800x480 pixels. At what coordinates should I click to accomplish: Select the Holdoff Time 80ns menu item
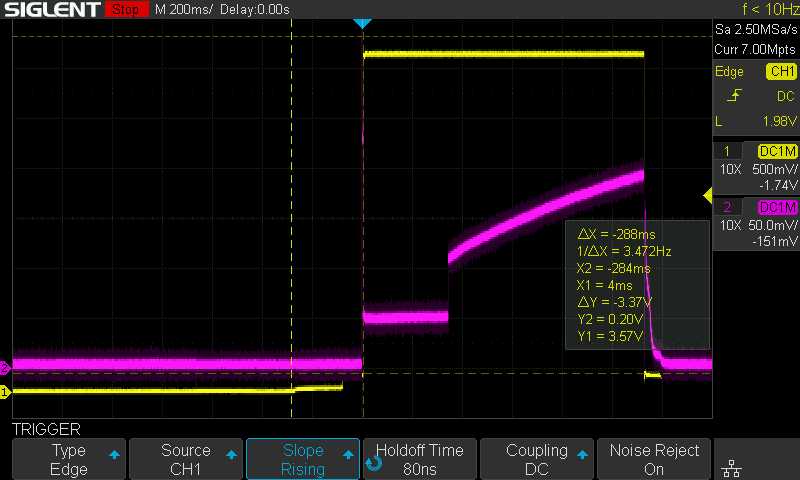click(x=420, y=460)
